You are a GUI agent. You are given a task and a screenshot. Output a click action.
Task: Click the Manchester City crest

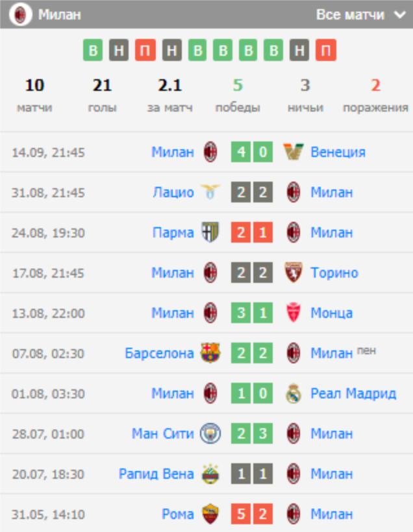click(x=210, y=433)
